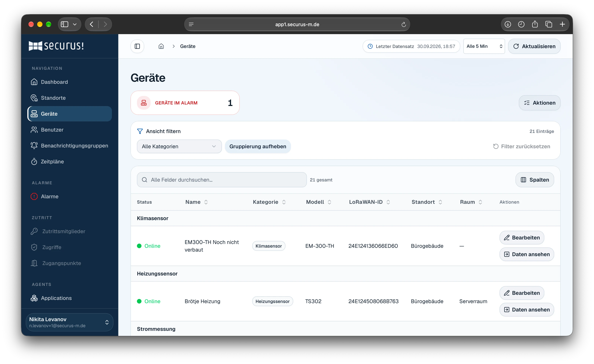Open the page reader icon in address bar
This screenshot has width=594, height=364.
pyautogui.click(x=191, y=24)
